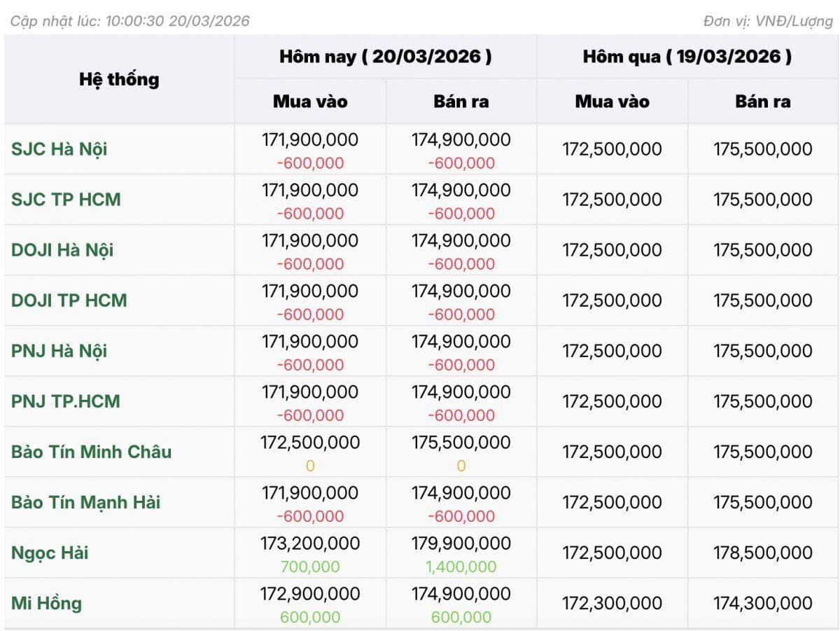Select Ngọc Hải today's buy price 173,200,000
This screenshot has height=631, width=840.
click(x=310, y=543)
